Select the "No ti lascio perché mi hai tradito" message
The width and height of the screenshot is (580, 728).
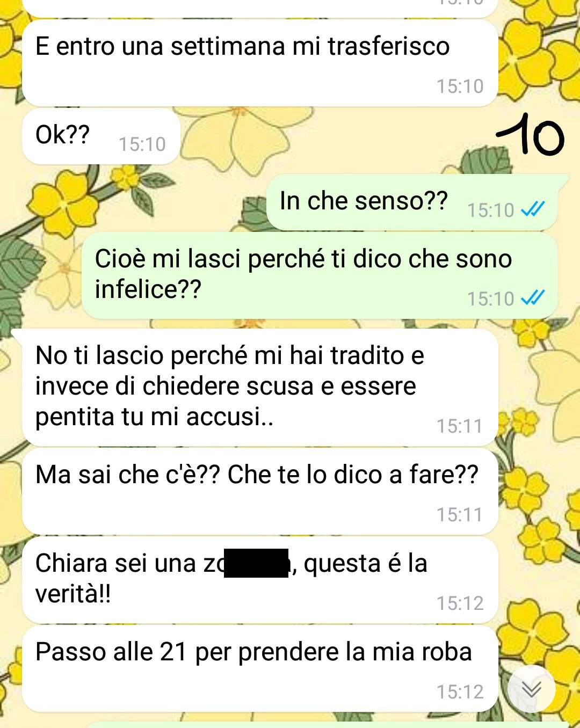click(260, 388)
